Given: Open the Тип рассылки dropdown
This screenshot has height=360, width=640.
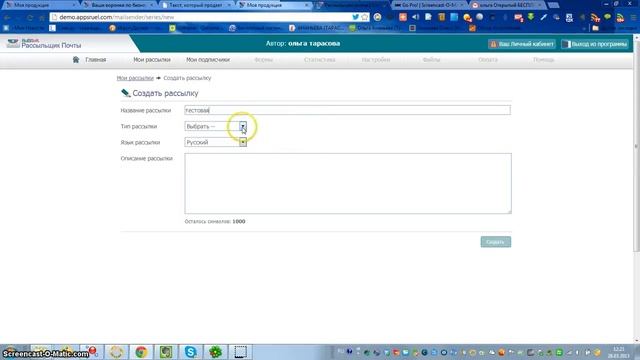Looking at the screenshot, I should 216,127.
